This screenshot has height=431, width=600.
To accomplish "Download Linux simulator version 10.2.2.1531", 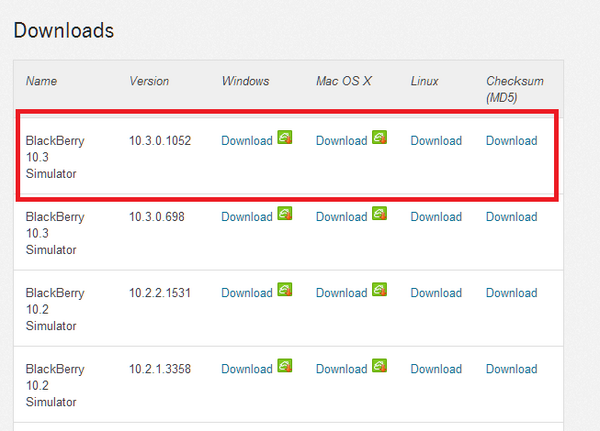I will pos(436,293).
